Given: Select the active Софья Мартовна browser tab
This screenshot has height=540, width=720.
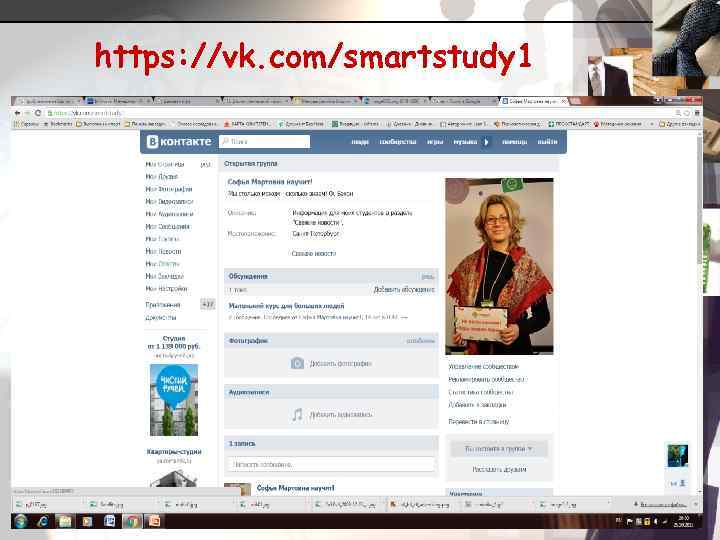Looking at the screenshot, I should click(534, 101).
